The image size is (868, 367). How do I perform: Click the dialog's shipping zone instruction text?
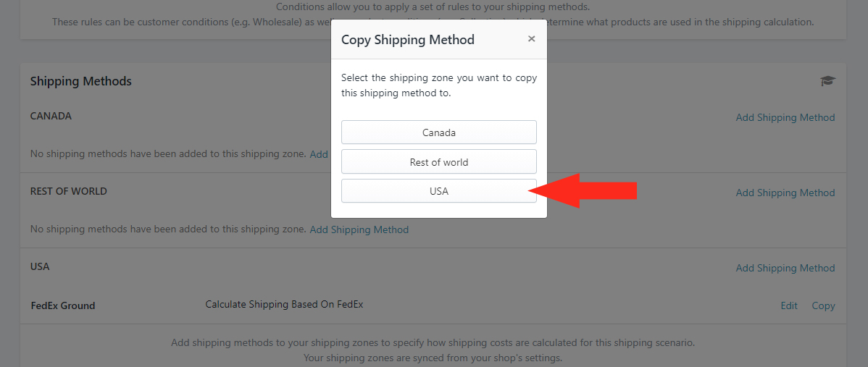pos(439,85)
